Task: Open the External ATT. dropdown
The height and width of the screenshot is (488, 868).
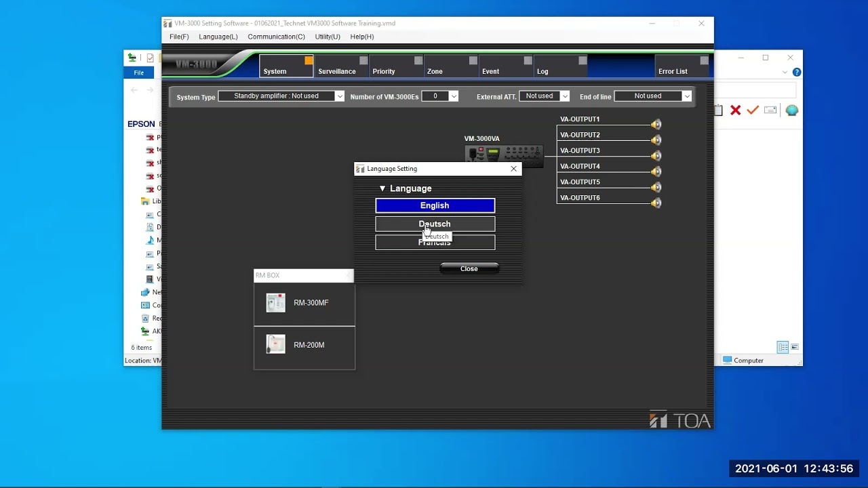Action: 564,96
